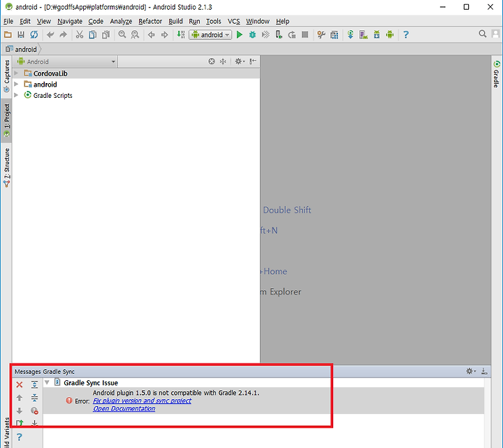Collapse the Gradle Sync Issue node
This screenshot has height=448, width=503.
pos(48,382)
